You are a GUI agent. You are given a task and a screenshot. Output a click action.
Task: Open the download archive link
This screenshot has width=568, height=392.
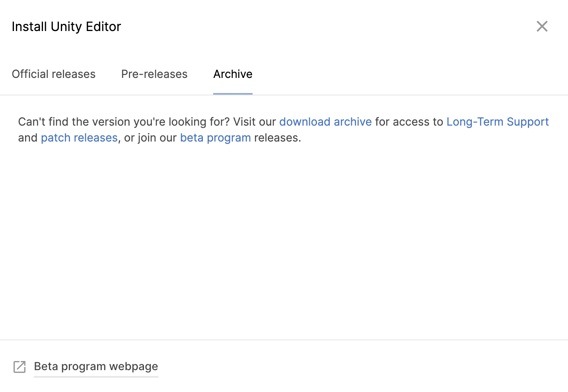[325, 122]
